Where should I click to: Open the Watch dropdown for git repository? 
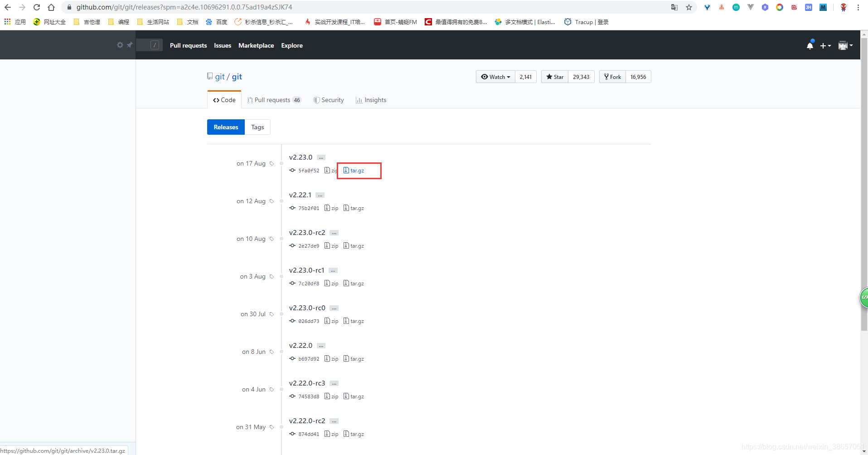coord(495,77)
